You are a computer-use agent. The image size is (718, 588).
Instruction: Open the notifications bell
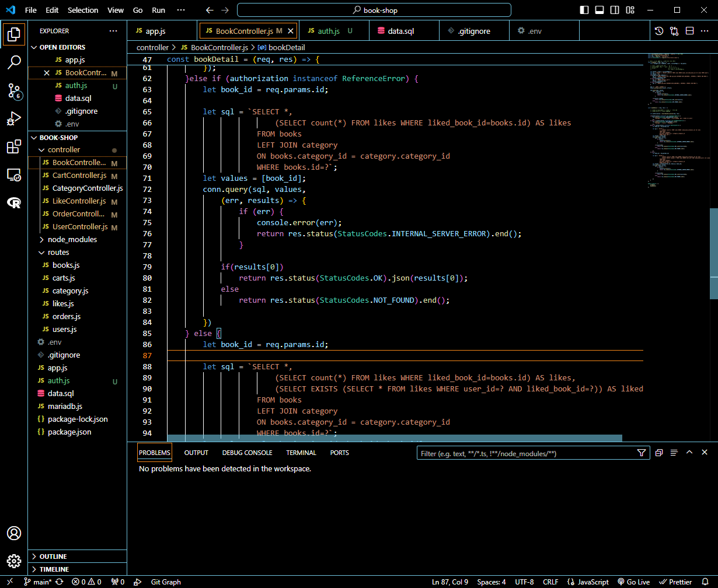(x=705, y=582)
